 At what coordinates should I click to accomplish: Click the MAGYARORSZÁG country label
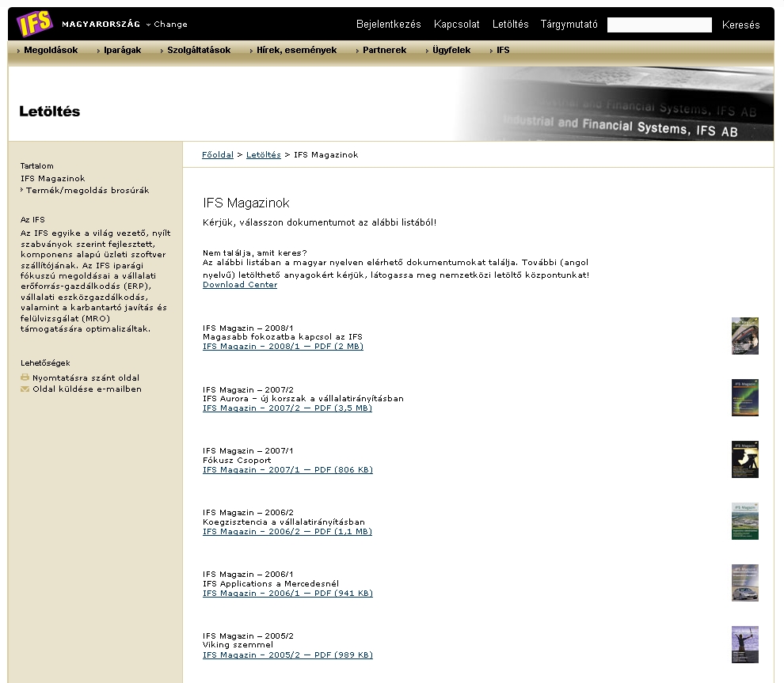(x=101, y=24)
